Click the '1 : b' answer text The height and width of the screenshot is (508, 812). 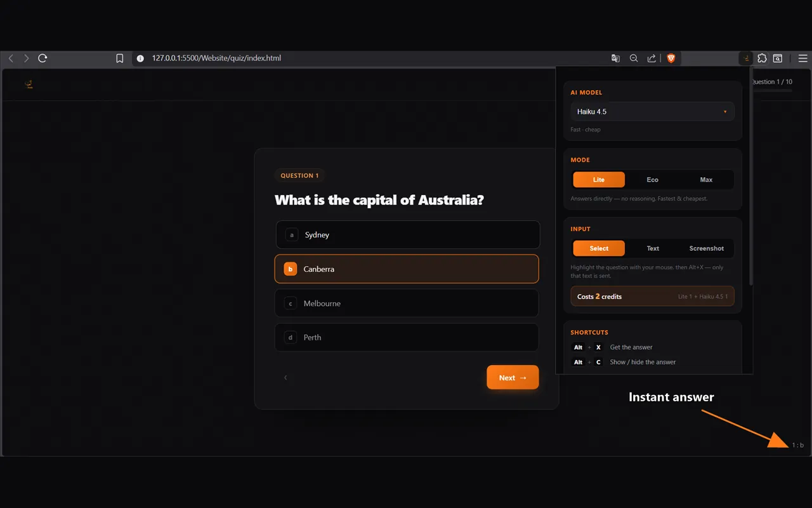(797, 445)
